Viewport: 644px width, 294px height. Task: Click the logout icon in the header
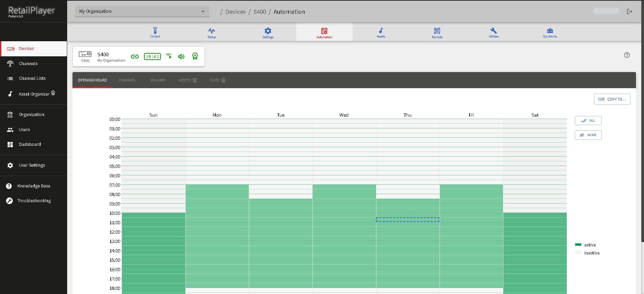[x=629, y=11]
